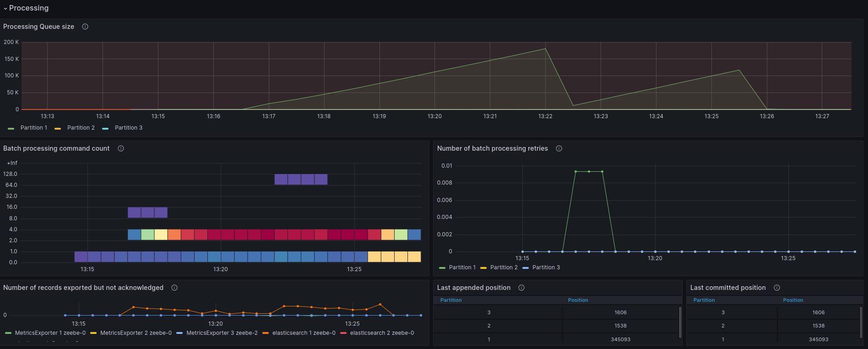Show info for Last appended position
The image size is (868, 349).
521,288
